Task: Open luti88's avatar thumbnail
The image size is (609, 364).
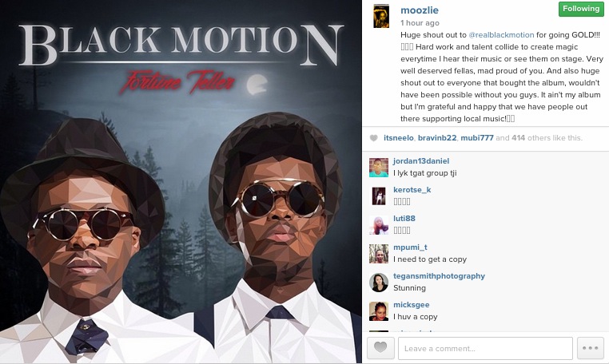Action: 379,225
